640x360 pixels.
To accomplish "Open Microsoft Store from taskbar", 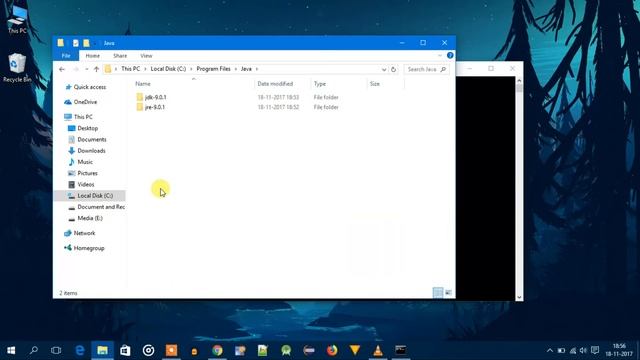I will pos(125,350).
